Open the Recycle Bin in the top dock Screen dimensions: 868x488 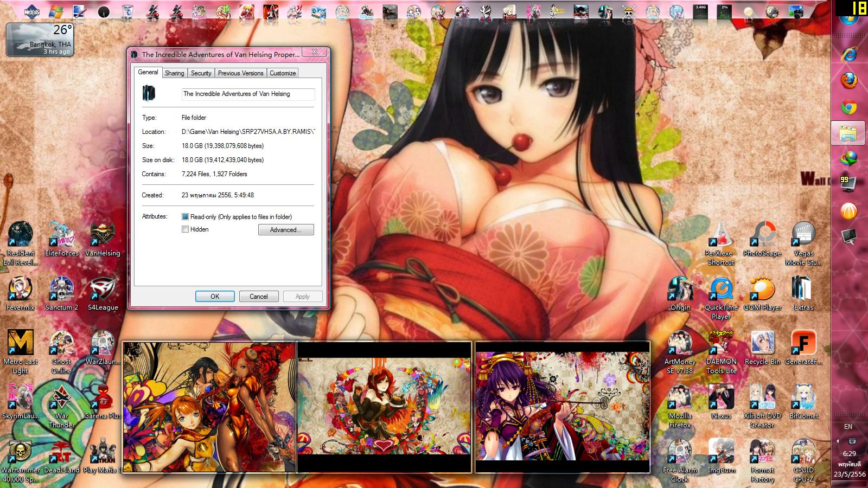pyautogui.click(x=127, y=11)
